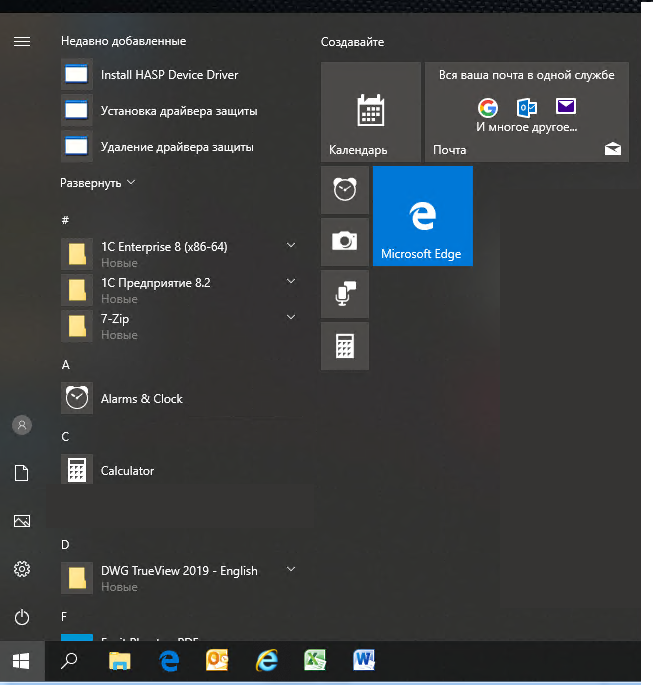This screenshot has width=653, height=685.
Task: Expand recently added list via Развернуть
Action: click(98, 183)
